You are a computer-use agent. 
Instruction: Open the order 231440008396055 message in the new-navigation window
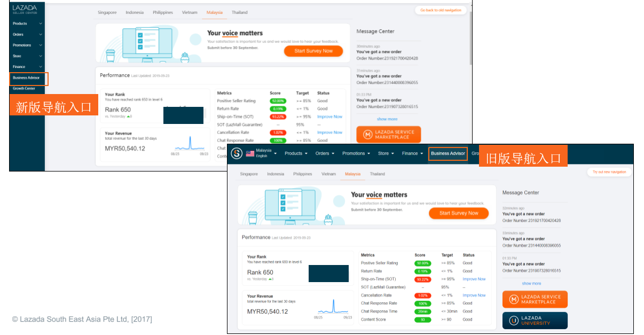click(x=387, y=76)
